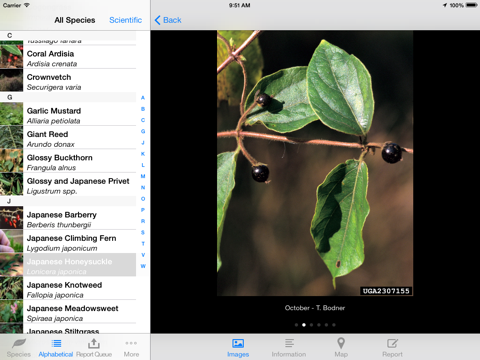The height and width of the screenshot is (360, 480).
Task: Select Glossy and Japanese Privet row
Action: pyautogui.click(x=68, y=184)
